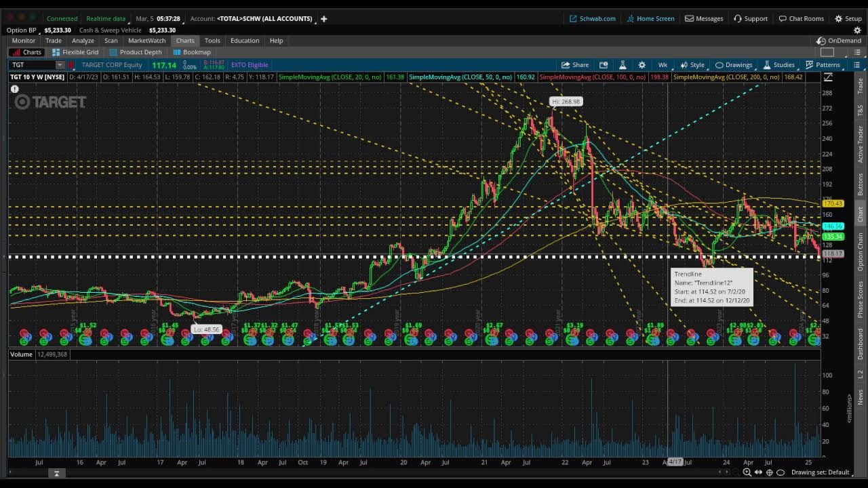Change the Wk timeframe selector
Screen dimensions: 868x488
click(x=663, y=65)
